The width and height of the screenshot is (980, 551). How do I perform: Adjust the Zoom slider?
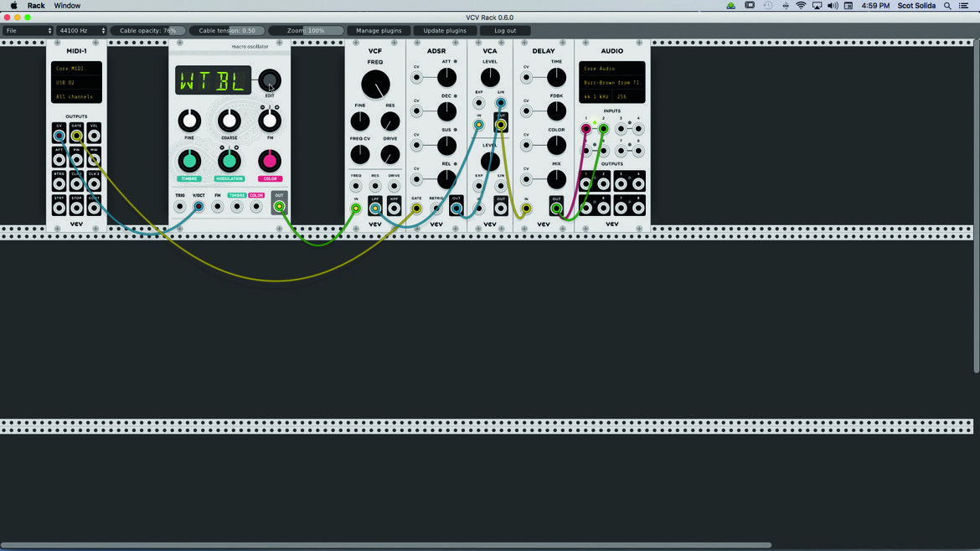(x=307, y=31)
